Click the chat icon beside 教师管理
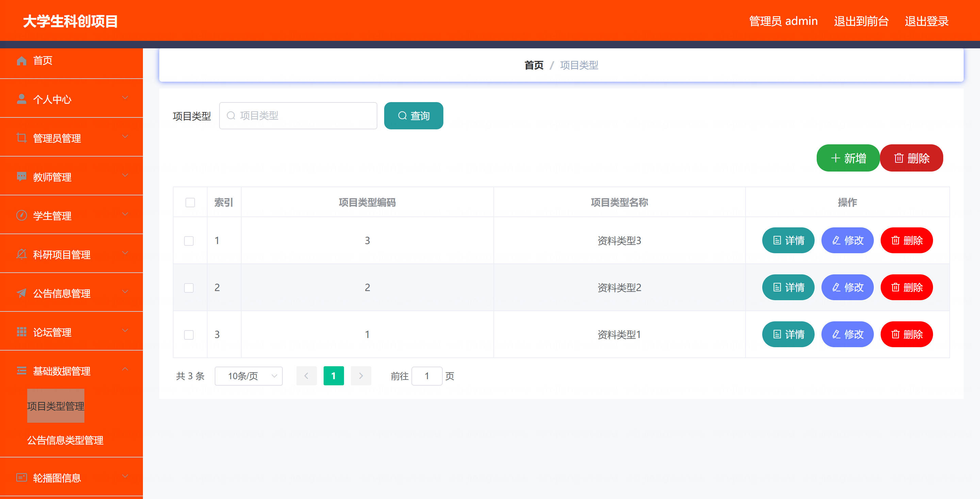Viewport: 980px width, 499px height. tap(22, 176)
